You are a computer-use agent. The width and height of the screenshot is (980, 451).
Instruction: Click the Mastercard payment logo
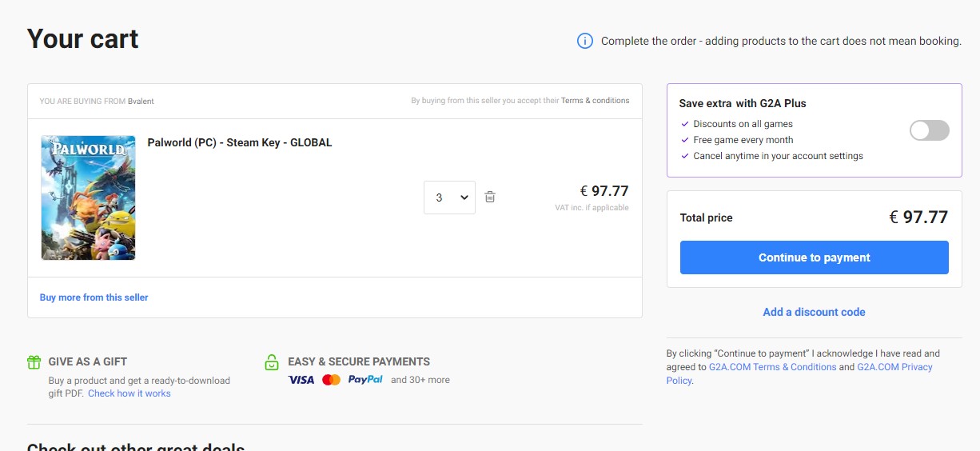(331, 380)
